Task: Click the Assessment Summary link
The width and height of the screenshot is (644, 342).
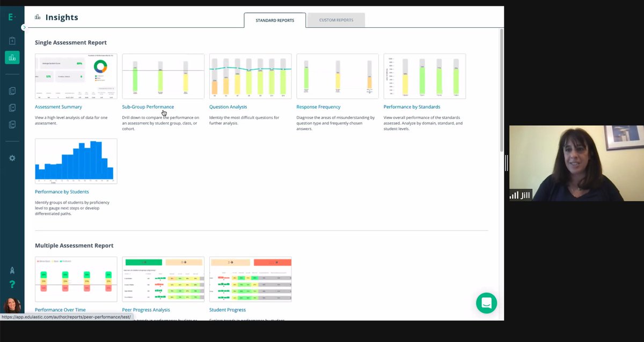Action: [x=58, y=107]
